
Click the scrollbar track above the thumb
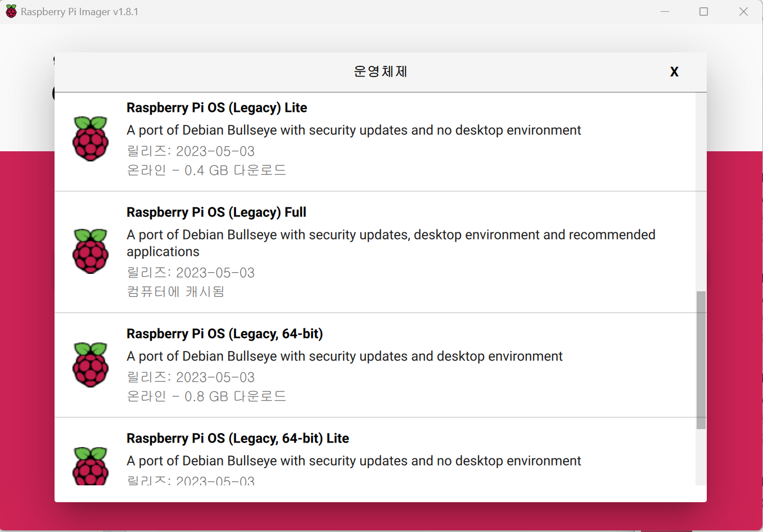click(x=701, y=192)
